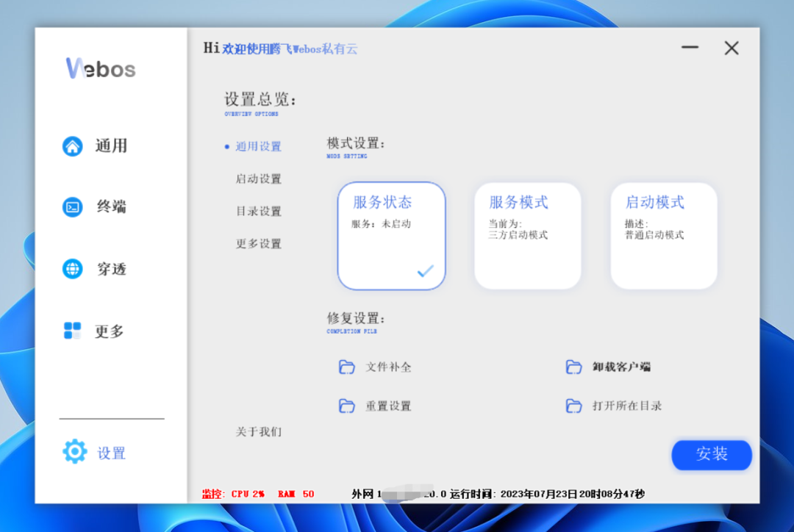Click the 服务: 未启动 status text
The width and height of the screenshot is (794, 532).
[x=382, y=223]
